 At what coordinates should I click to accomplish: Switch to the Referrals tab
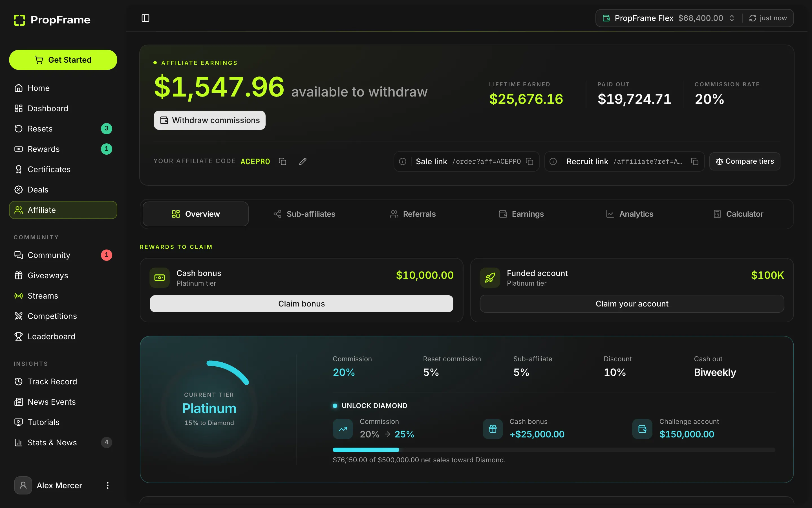point(412,214)
